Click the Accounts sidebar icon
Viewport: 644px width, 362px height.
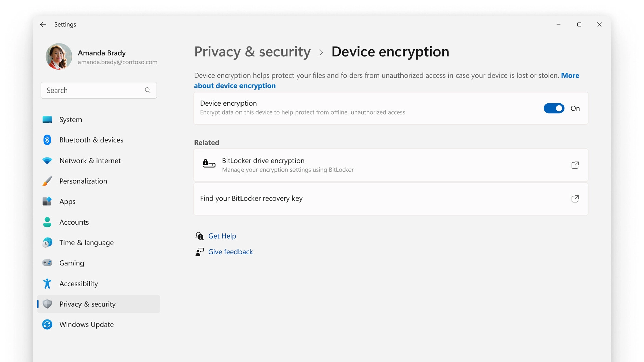pyautogui.click(x=47, y=222)
